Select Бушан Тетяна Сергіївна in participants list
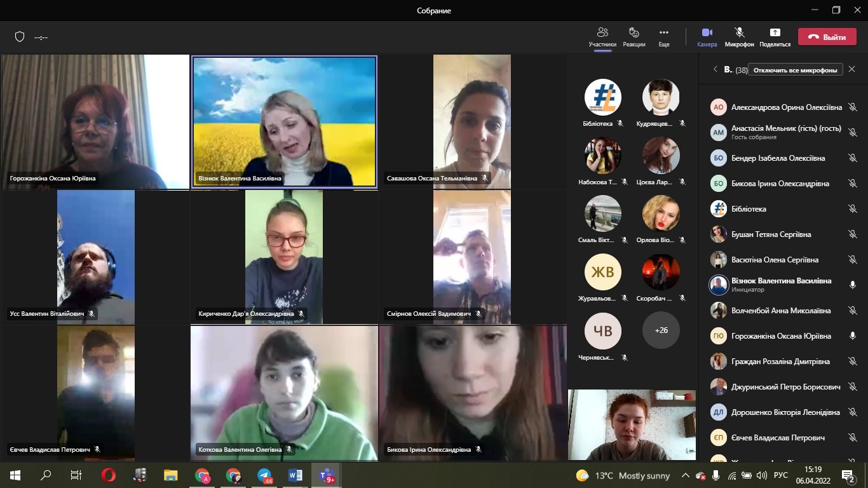Viewport: 868px width, 488px height. click(783, 234)
